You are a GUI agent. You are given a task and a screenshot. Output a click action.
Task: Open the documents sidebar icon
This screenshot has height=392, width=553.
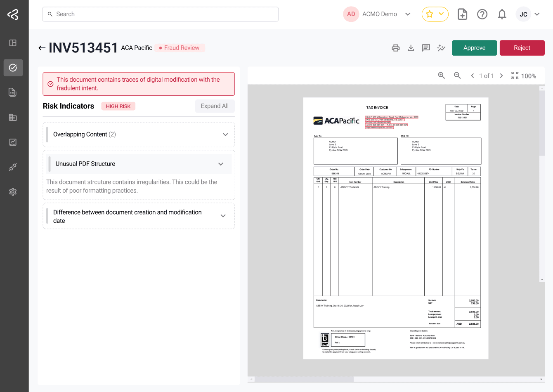tap(13, 92)
